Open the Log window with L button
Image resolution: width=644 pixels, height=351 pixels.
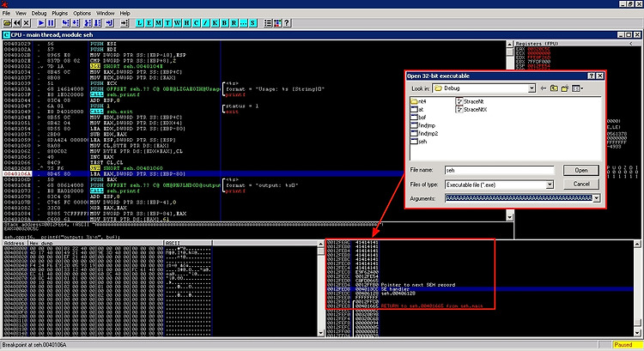140,23
